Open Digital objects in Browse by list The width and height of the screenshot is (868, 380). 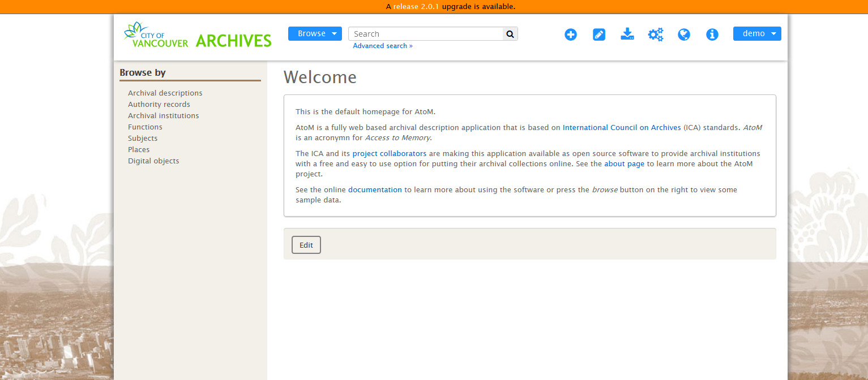[x=153, y=161]
